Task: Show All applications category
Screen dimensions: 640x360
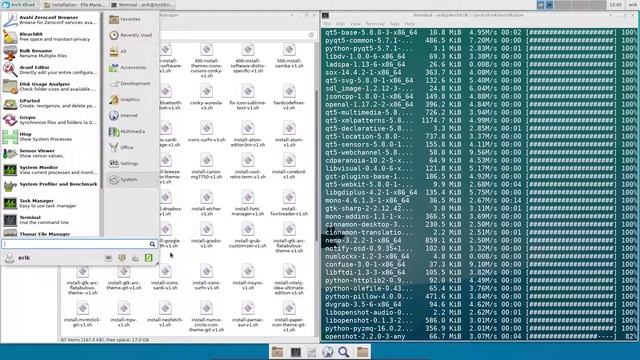Action: 131,51
